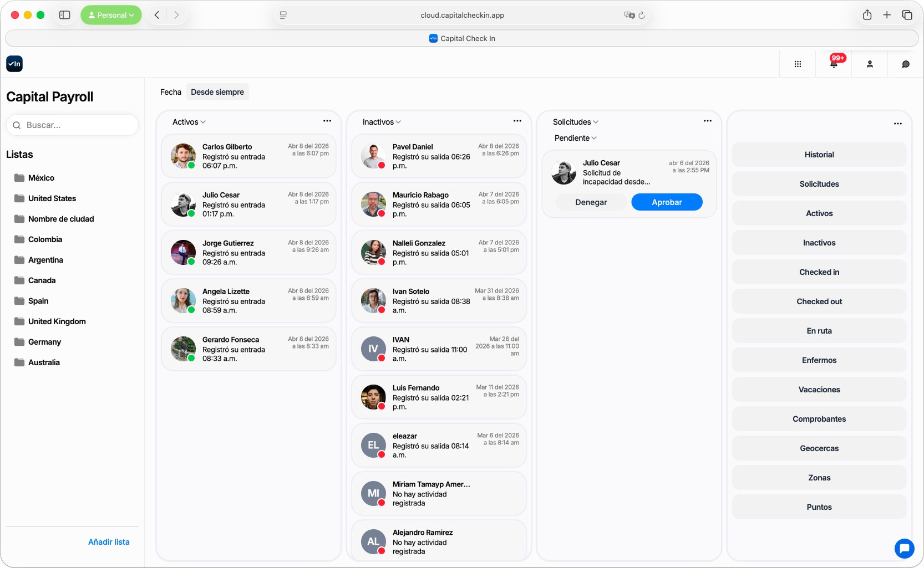Open the notifications bell showing 99+
Screen dimensions: 924x568
tap(833, 64)
